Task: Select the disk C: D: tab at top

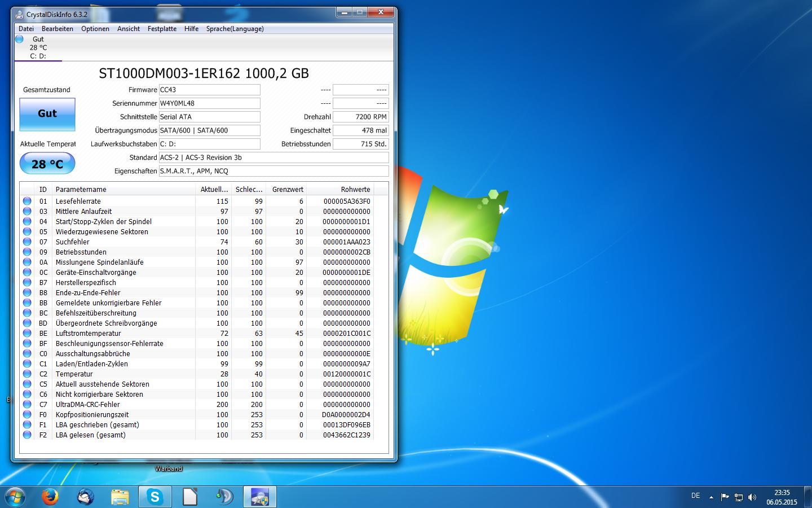Action: tap(38, 48)
